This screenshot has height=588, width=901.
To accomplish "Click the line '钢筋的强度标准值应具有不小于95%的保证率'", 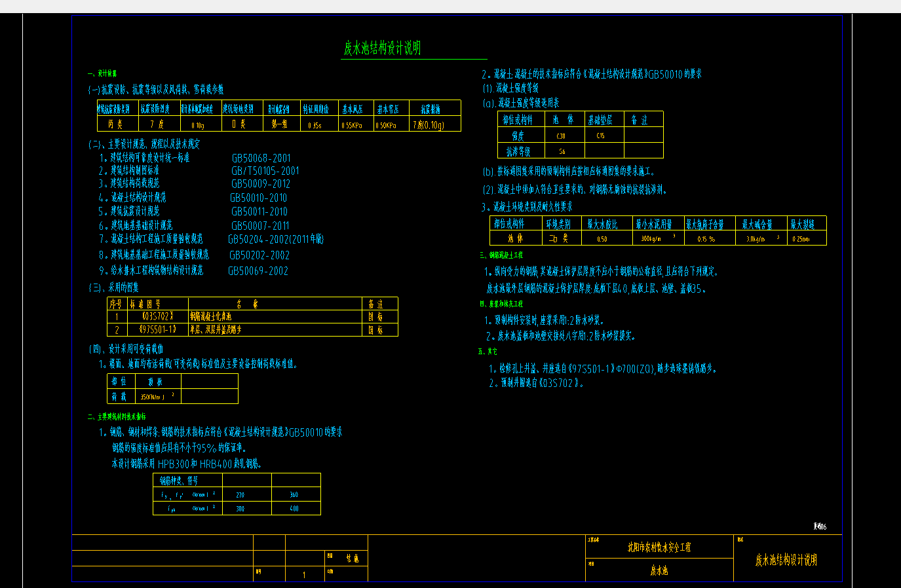I will pos(180,448).
